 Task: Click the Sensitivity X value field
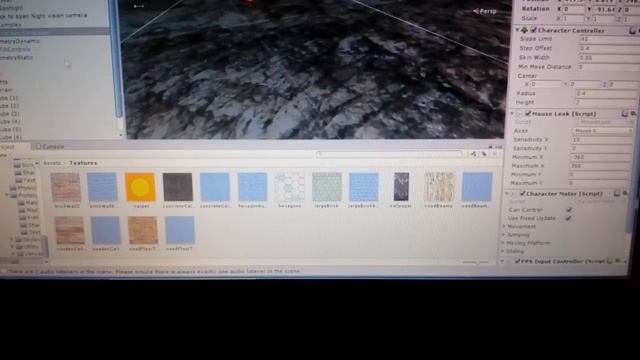coord(602,140)
